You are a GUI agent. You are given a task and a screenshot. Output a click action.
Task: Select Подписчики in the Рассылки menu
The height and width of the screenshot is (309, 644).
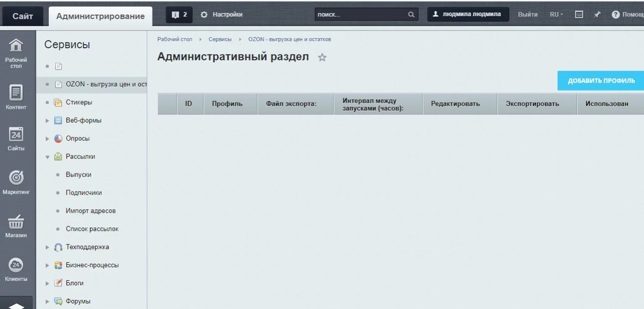point(84,193)
